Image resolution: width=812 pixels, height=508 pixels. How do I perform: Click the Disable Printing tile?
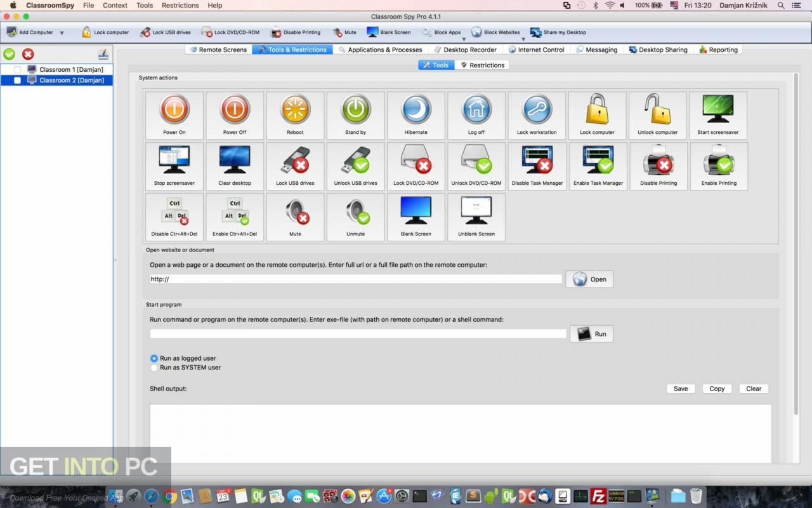[x=658, y=166]
